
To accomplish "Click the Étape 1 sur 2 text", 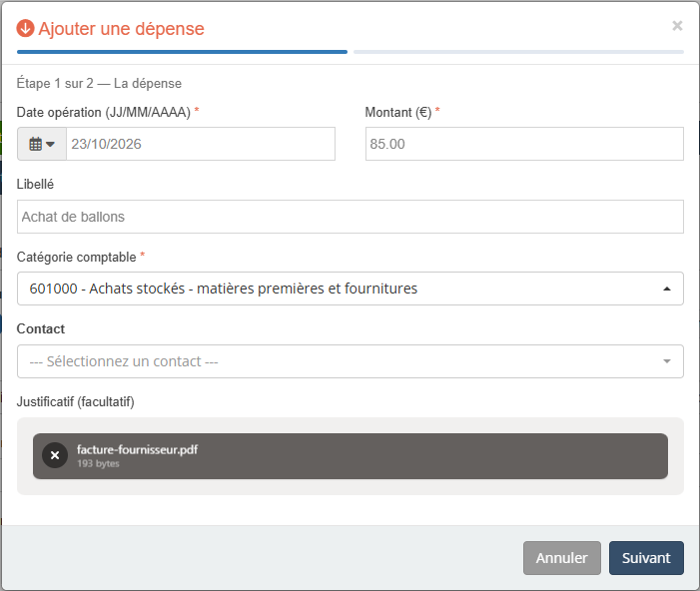I will pos(55,84).
